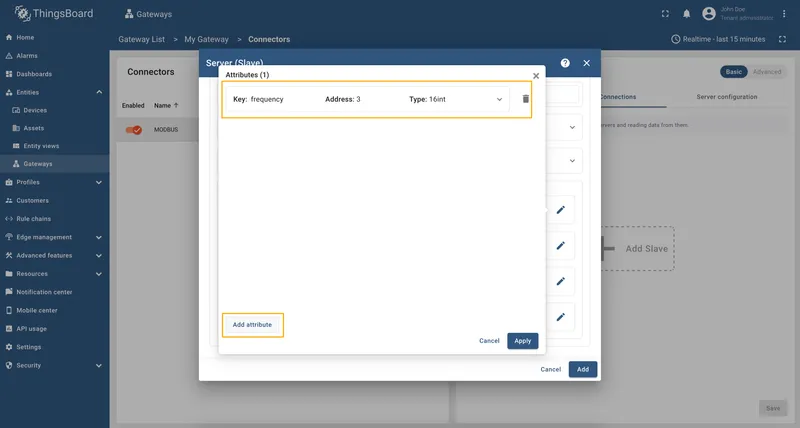The image size is (800, 428).
Task: Switch to Basic configuration mode
Action: (x=734, y=72)
